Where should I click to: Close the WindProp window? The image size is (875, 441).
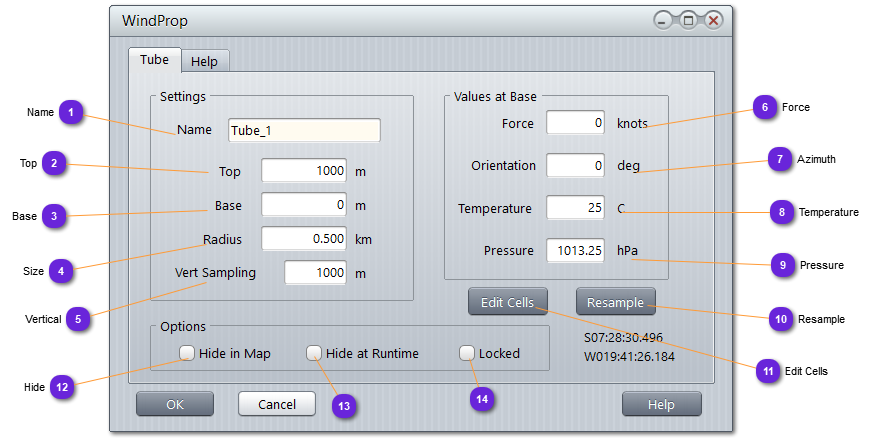click(713, 21)
